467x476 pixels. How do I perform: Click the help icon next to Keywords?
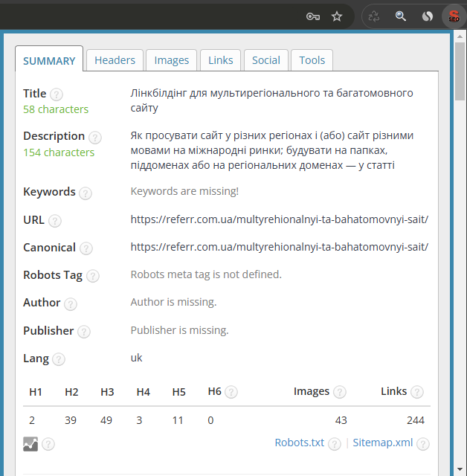[x=86, y=193]
